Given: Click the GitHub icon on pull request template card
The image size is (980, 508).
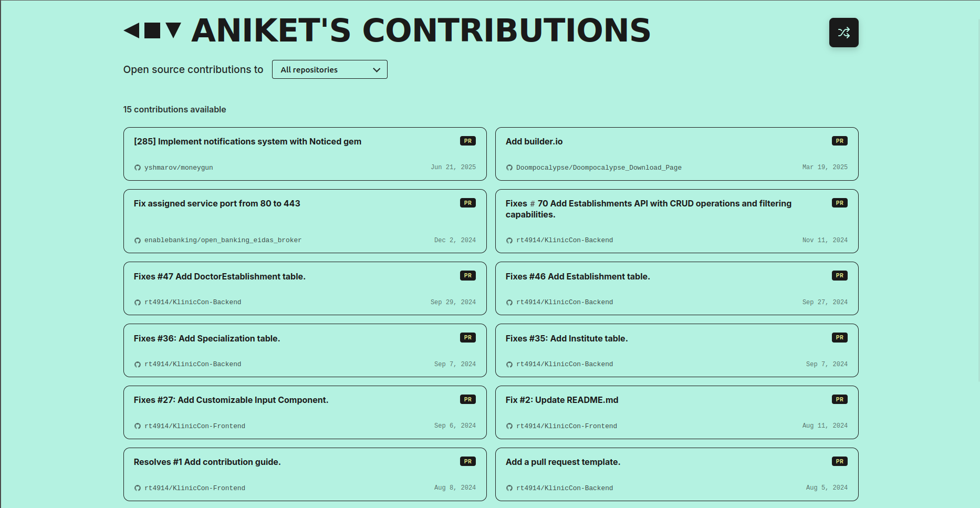Looking at the screenshot, I should pos(509,488).
